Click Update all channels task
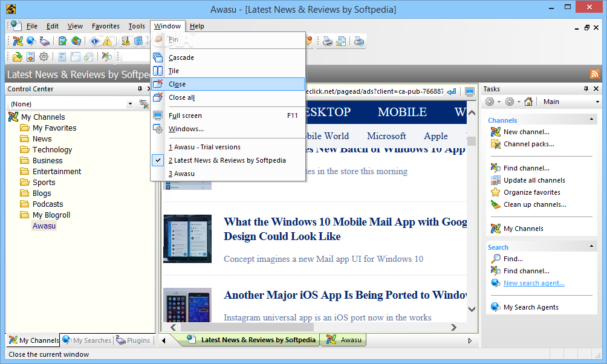607x364 pixels. pos(534,180)
